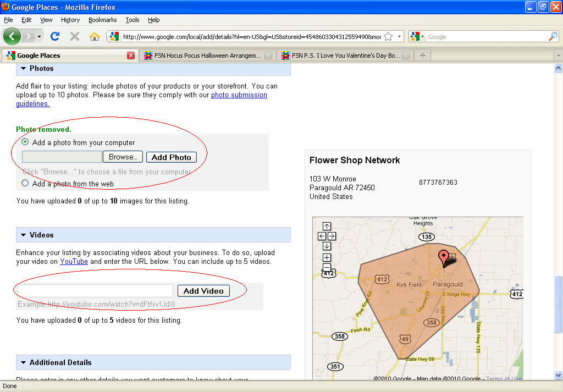563x392 pixels.
Task: Pan the map right with the arrow
Action: tap(332, 236)
